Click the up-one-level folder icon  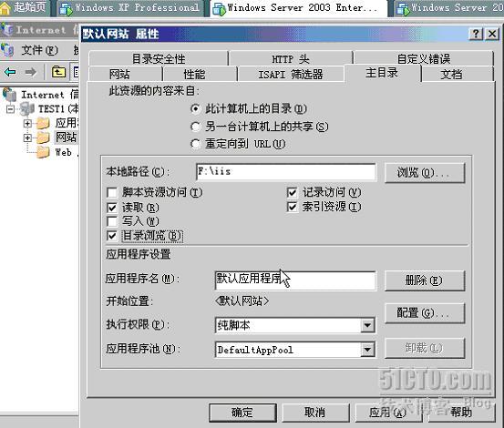tap(58, 72)
